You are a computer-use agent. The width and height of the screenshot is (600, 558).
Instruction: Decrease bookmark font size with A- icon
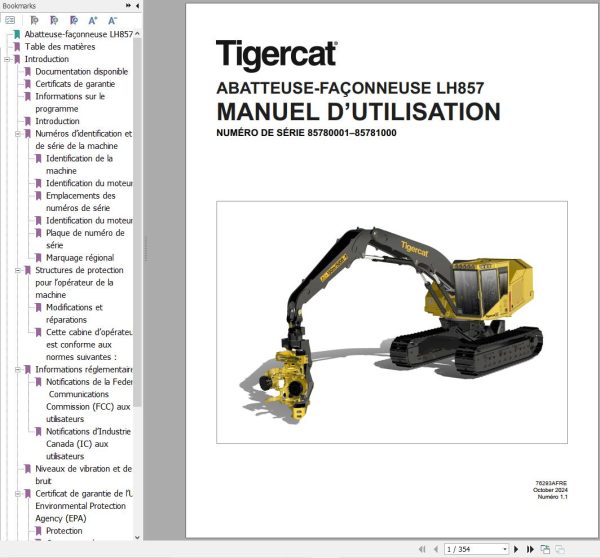point(112,20)
